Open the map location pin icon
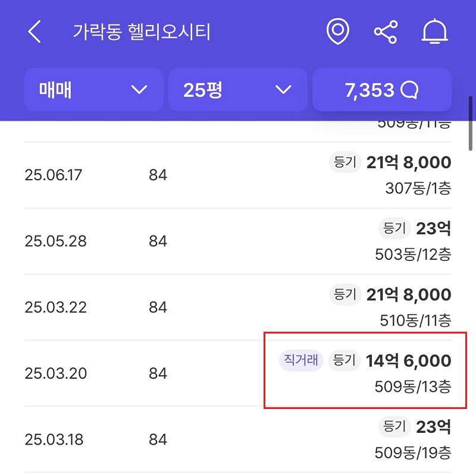This screenshot has width=476, height=475. (338, 32)
